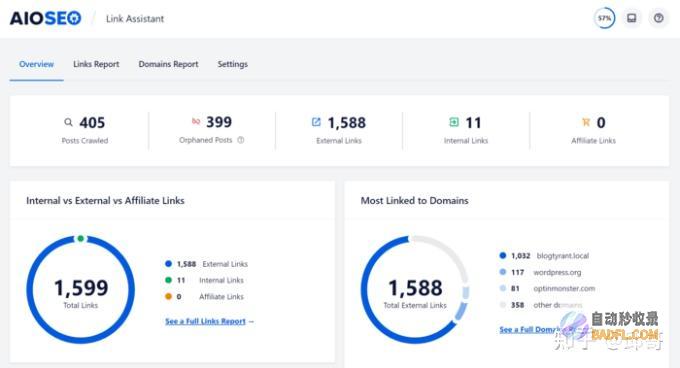Image resolution: width=680 pixels, height=368 pixels.
Task: Click the 11 Internal Links stat value
Action: point(473,123)
